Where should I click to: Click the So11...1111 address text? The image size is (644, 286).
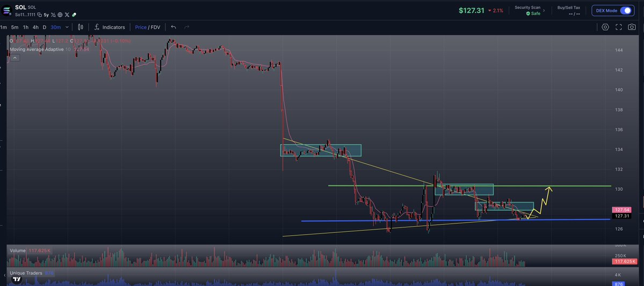25,15
